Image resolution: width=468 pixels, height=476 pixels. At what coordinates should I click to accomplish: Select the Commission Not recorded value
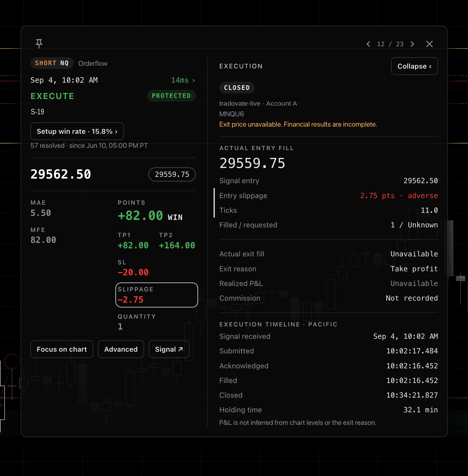(x=412, y=298)
